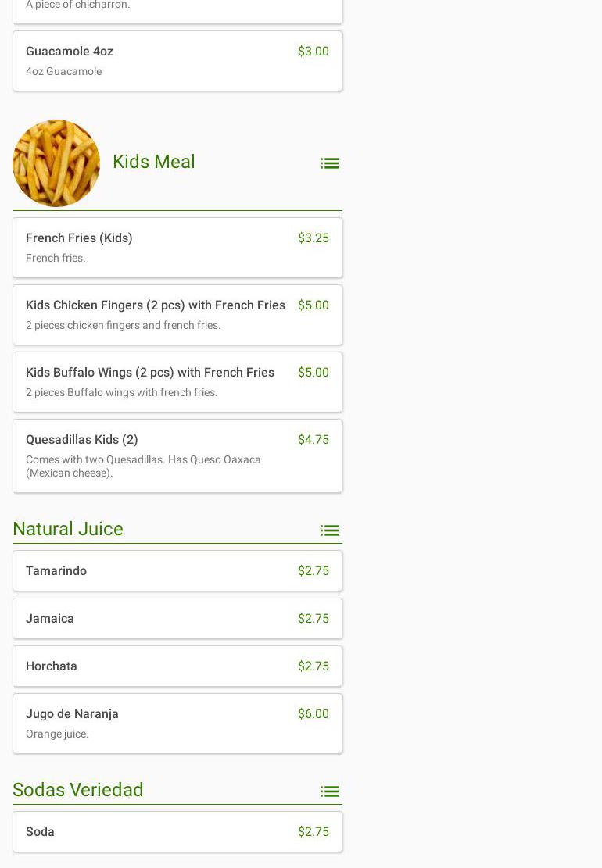Select the Horchata drink
Image resolution: width=602 pixels, height=868 pixels.
pyautogui.click(x=177, y=666)
